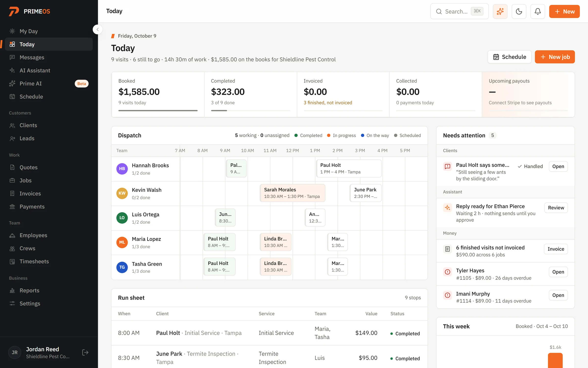The width and height of the screenshot is (588, 368).
Task: Click the Leads icon in sidebar
Action: [x=12, y=138]
